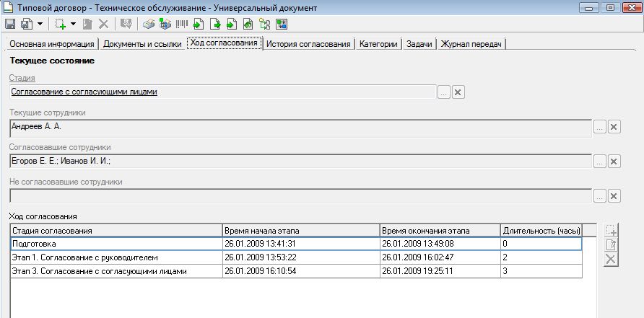The height and width of the screenshot is (318, 644).
Task: Select the Подготовка row in the table
Action: click(x=296, y=244)
